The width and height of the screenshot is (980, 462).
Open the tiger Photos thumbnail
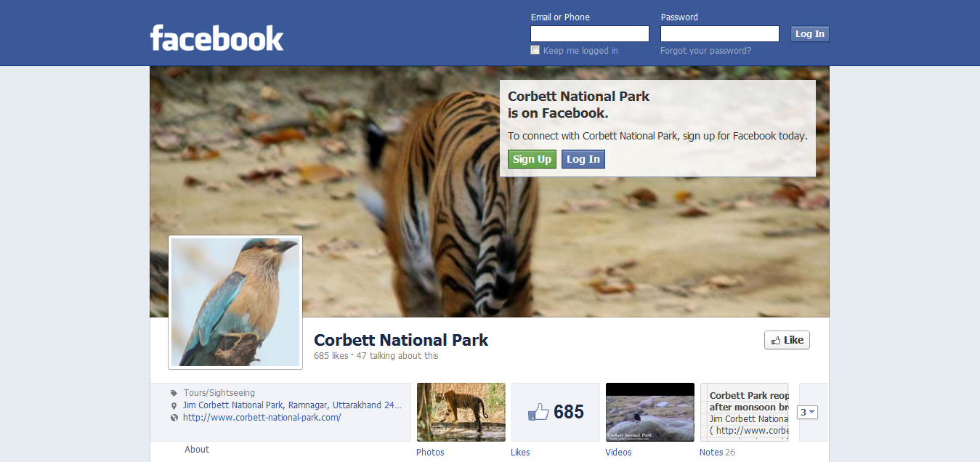[x=461, y=412]
